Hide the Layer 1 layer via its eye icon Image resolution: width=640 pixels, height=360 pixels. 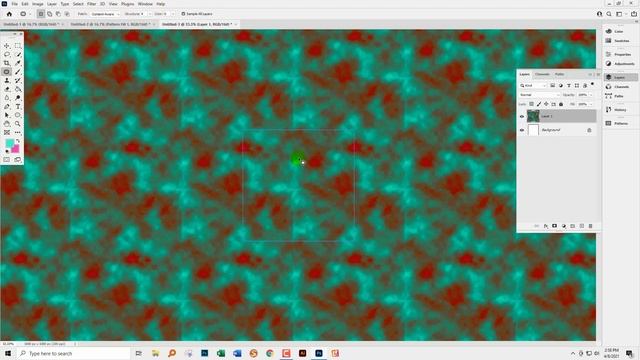(x=522, y=117)
